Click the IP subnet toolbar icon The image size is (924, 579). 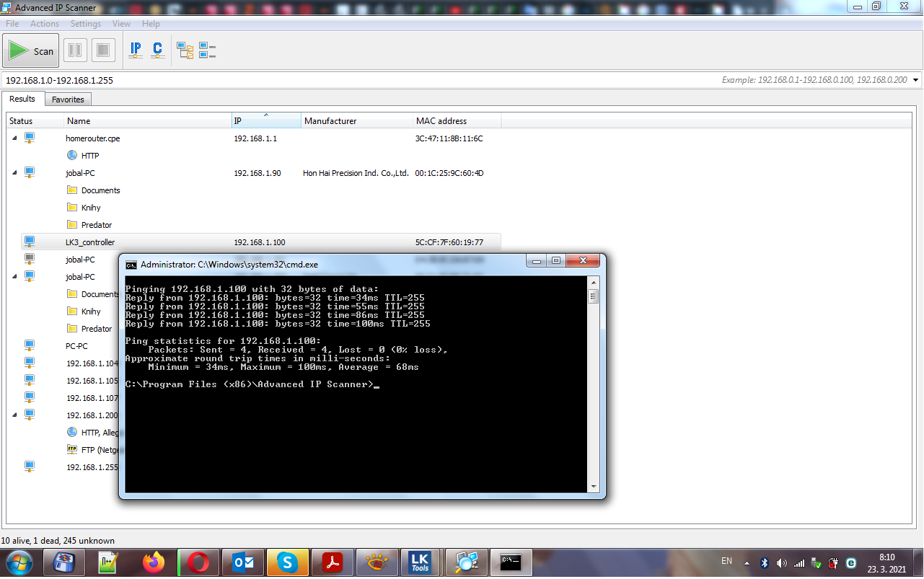[136, 50]
